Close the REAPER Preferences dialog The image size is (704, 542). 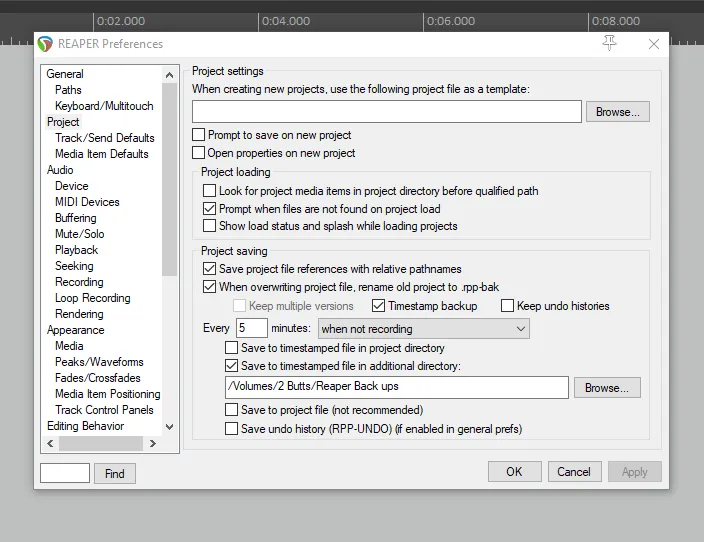point(654,44)
